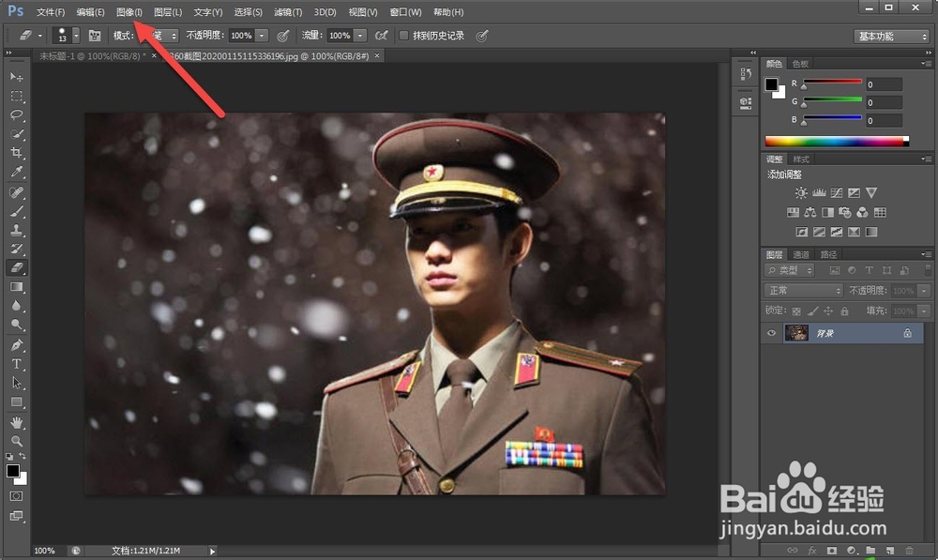Delete the current layer via trash icon
The image size is (938, 560).
click(909, 550)
